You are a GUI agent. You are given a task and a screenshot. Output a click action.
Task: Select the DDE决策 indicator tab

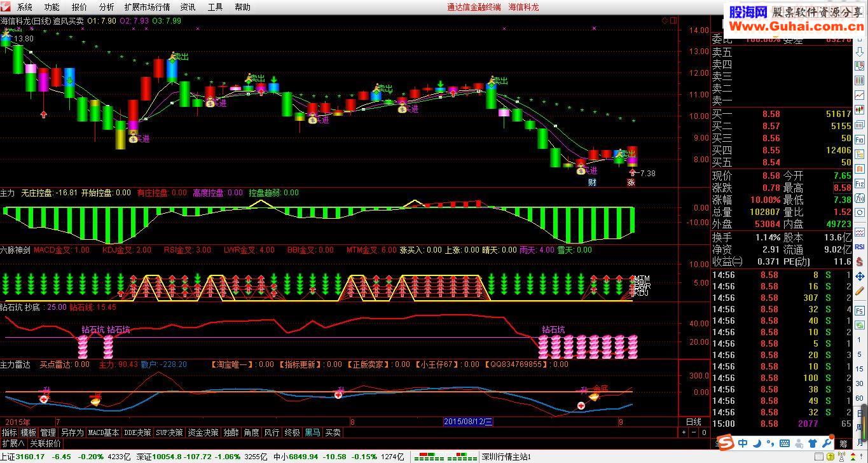point(138,432)
